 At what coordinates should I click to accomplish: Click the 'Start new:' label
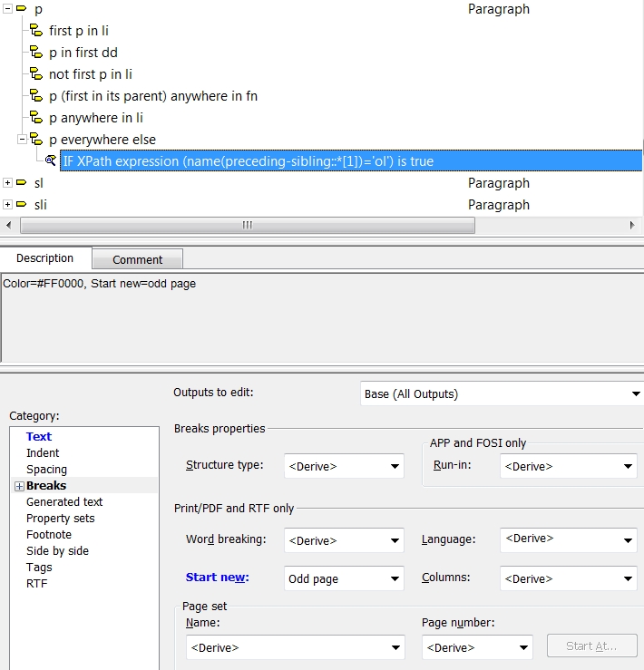pos(217,578)
